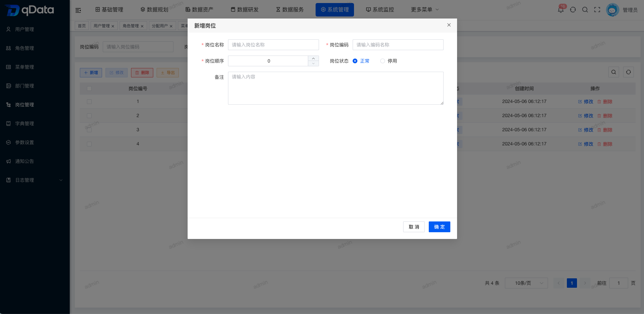Focus the 岗位编码 dialog input field
Screen dimensions: 644x314
pyautogui.click(x=398, y=45)
